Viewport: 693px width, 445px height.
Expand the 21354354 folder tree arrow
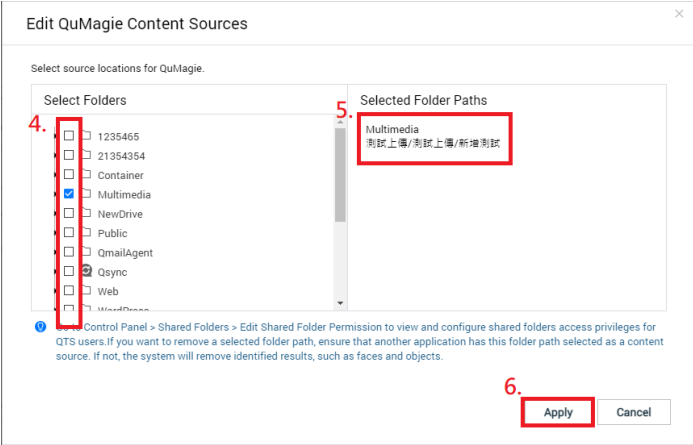tap(55, 156)
